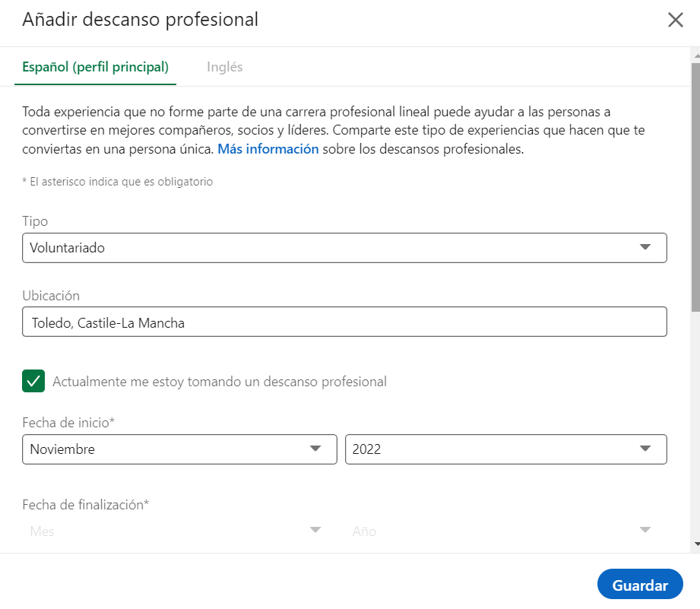The image size is (700, 609).
Task: Click the disabled Año end year dropdown
Action: point(505,531)
